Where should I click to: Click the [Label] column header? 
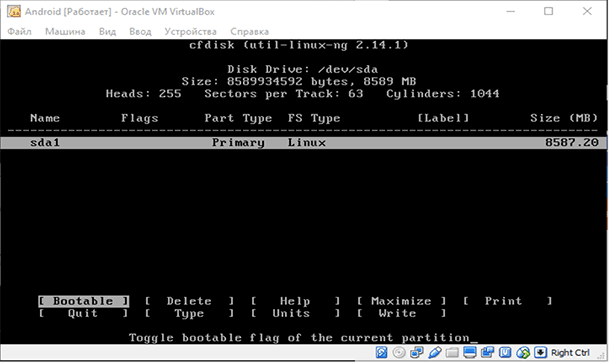(443, 118)
